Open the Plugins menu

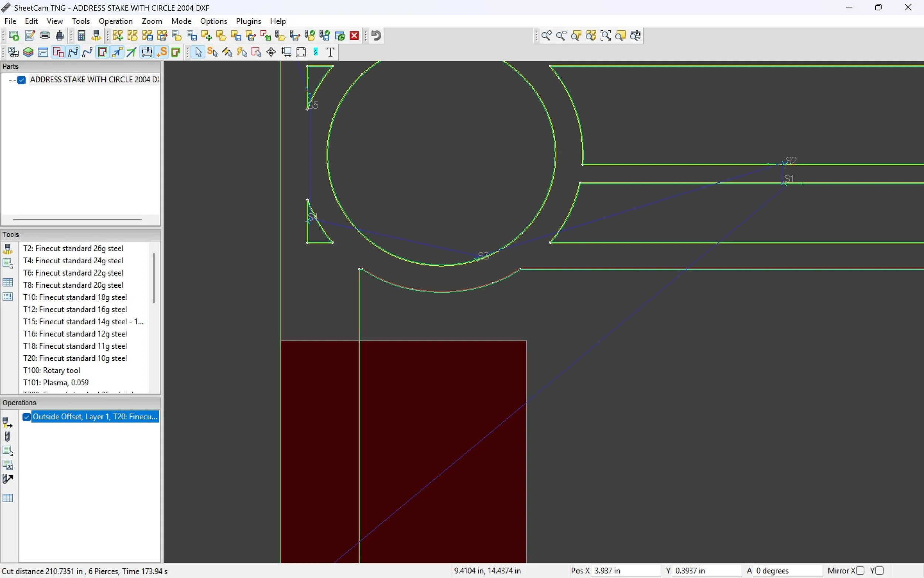[x=248, y=21]
